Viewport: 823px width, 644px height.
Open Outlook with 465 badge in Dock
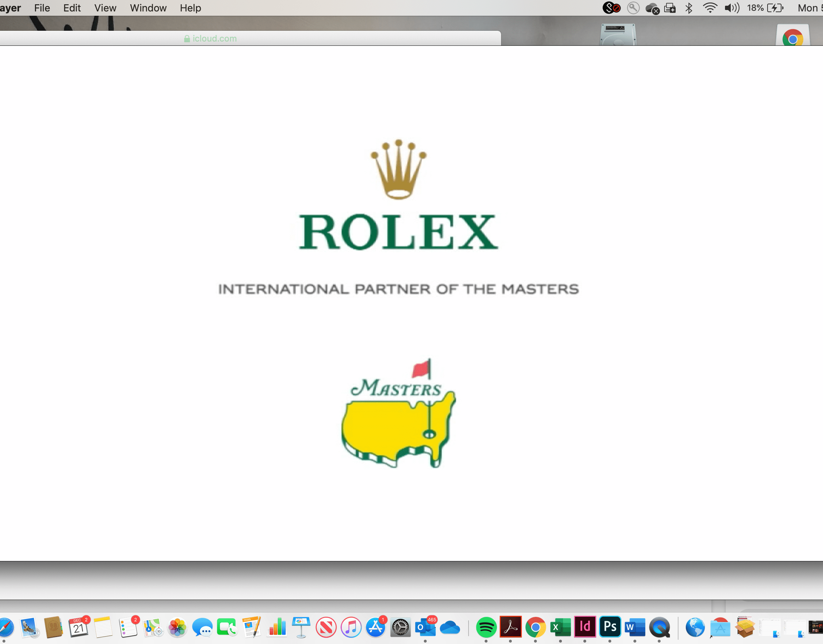coord(426,628)
